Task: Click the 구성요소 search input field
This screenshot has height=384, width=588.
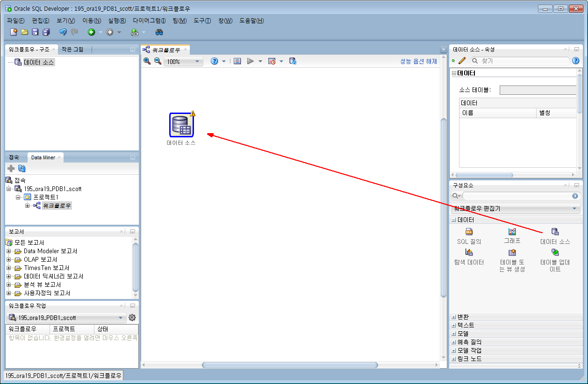Action: [x=517, y=196]
